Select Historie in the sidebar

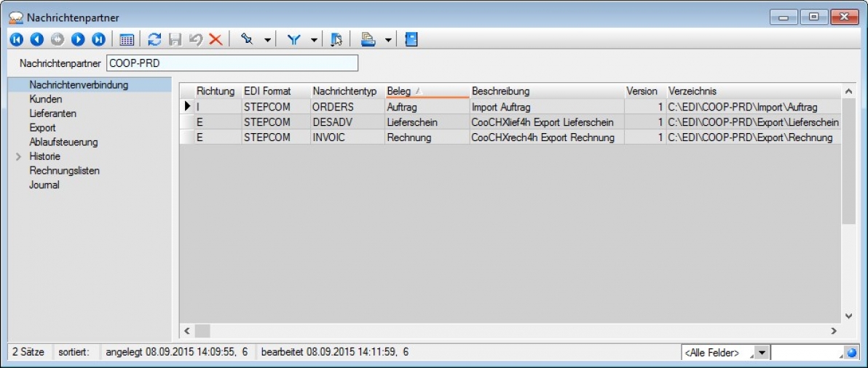pyautogui.click(x=44, y=157)
